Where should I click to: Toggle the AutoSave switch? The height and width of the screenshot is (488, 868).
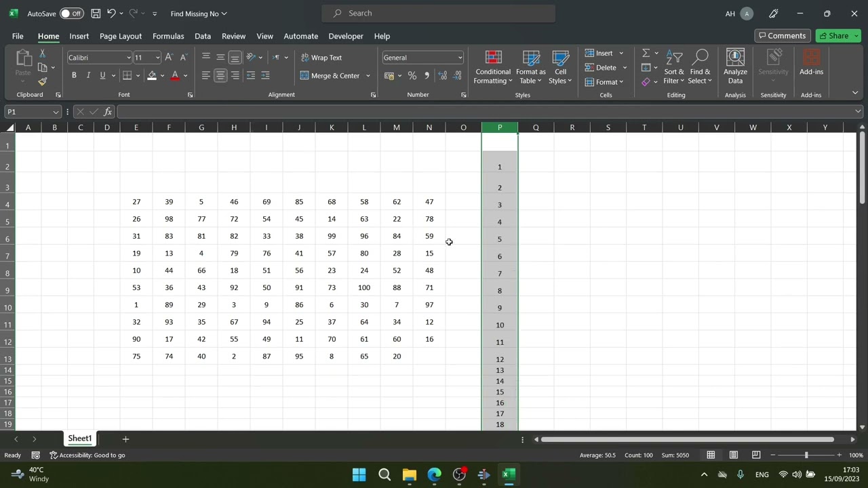(x=71, y=14)
